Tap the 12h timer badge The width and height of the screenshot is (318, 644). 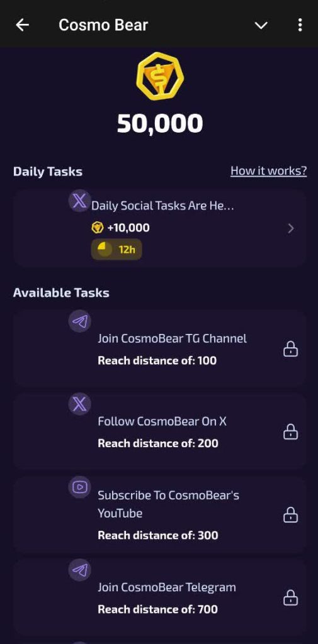tap(116, 249)
